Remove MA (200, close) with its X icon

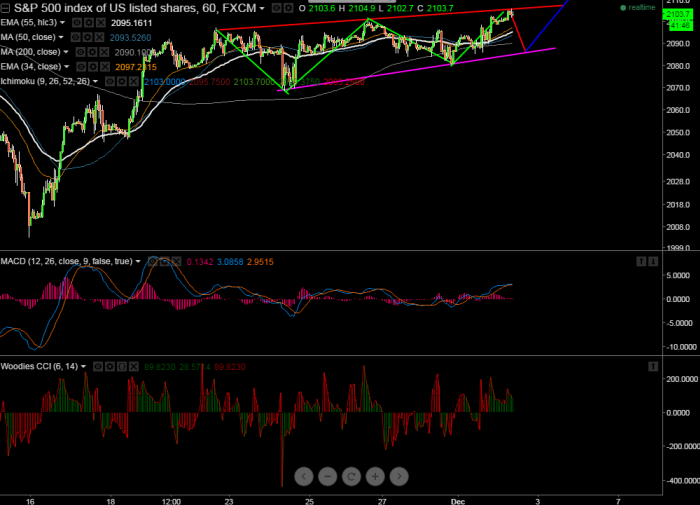[104, 52]
